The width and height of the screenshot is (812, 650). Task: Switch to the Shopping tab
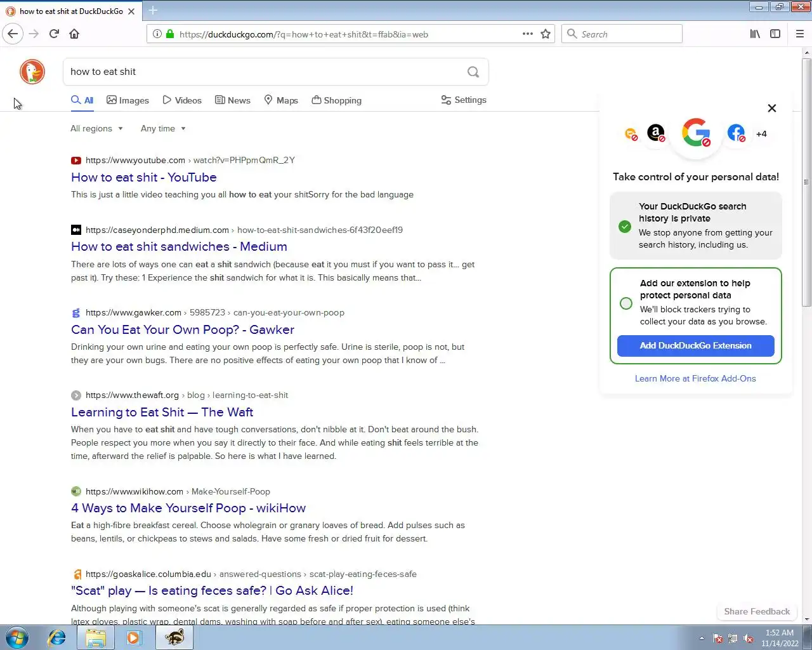337,100
